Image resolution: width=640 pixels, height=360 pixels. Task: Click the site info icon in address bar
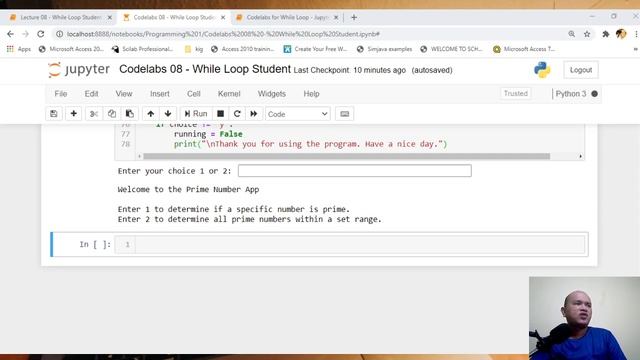click(60, 34)
